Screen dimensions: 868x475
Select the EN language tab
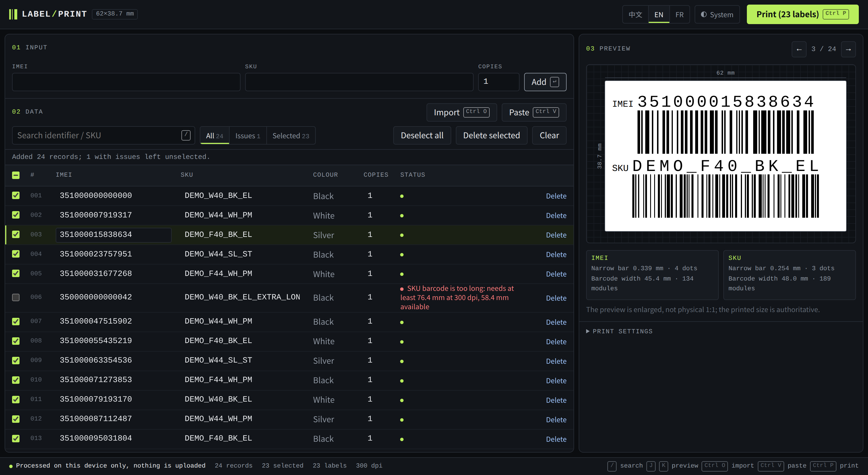(x=659, y=14)
